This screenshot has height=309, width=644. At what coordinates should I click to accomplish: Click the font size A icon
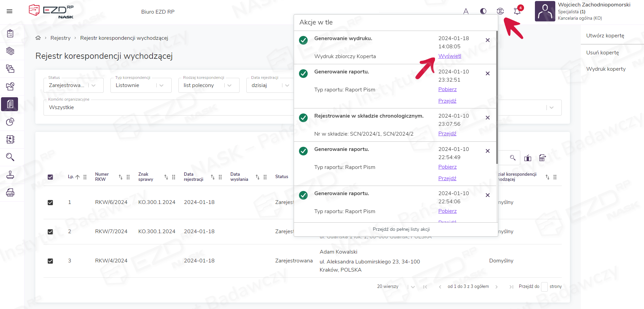466,11
